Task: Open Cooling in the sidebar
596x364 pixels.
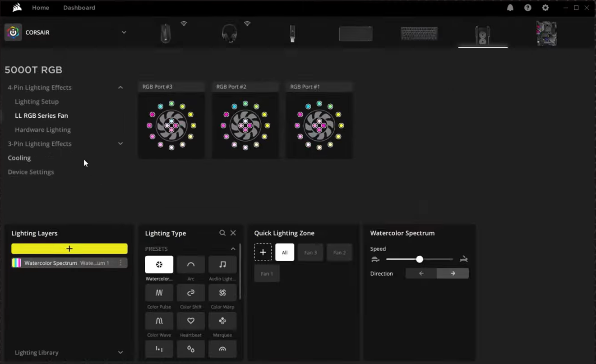Action: click(x=19, y=158)
